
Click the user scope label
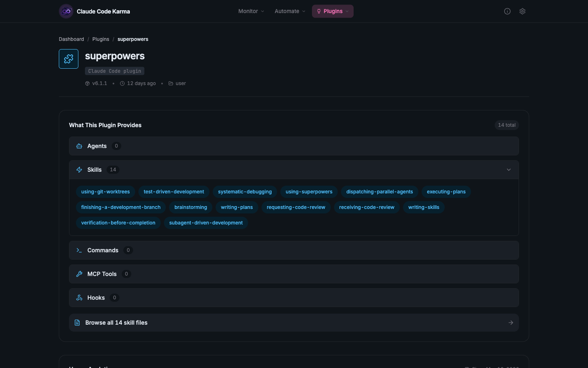(181, 83)
